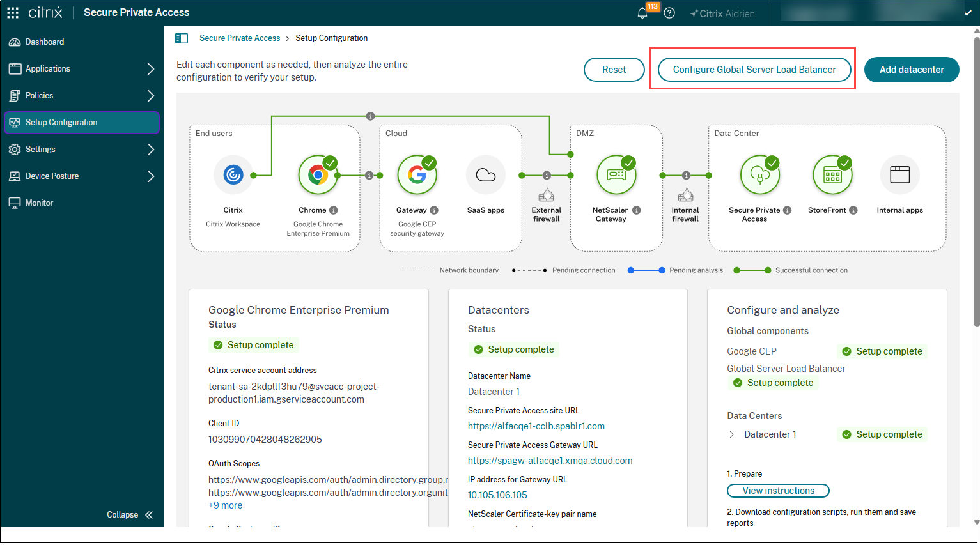Open Citrix Adrien assistant

(722, 13)
